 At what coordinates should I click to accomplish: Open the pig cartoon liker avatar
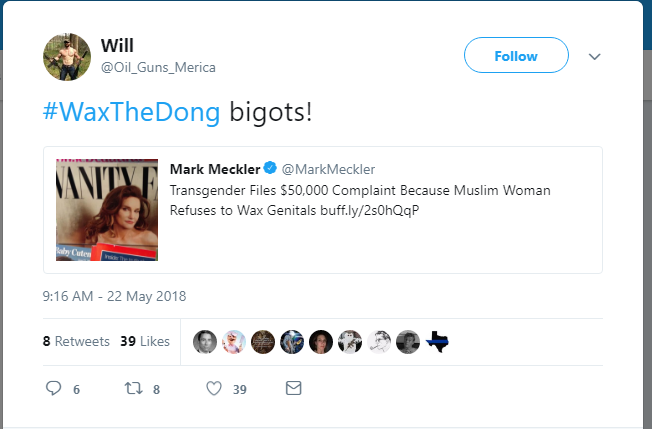(x=234, y=342)
